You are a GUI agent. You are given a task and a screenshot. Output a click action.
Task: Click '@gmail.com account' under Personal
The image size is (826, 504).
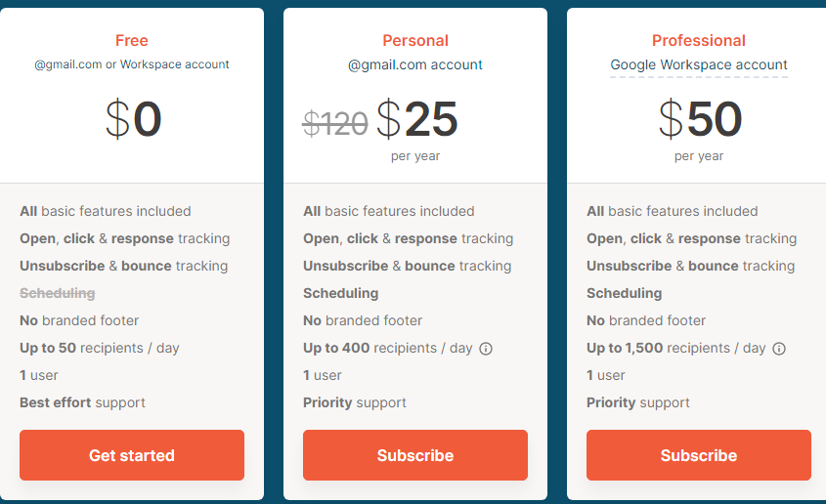(415, 65)
